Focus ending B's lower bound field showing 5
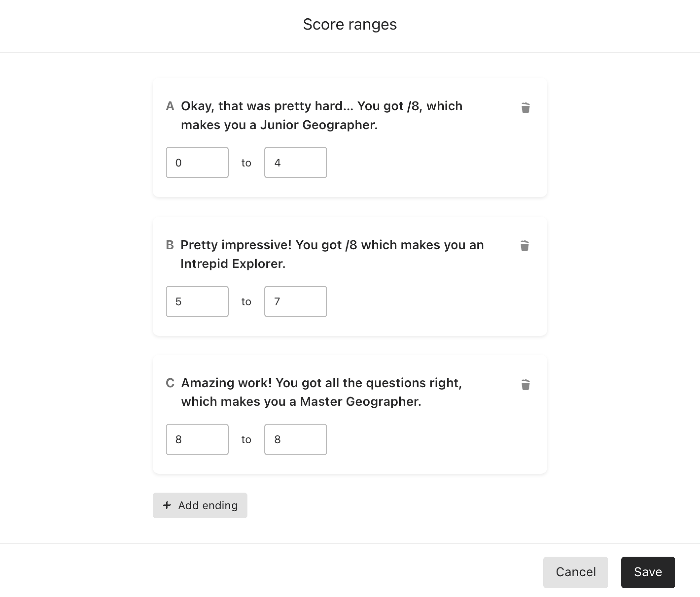The width and height of the screenshot is (700, 597). point(197,301)
